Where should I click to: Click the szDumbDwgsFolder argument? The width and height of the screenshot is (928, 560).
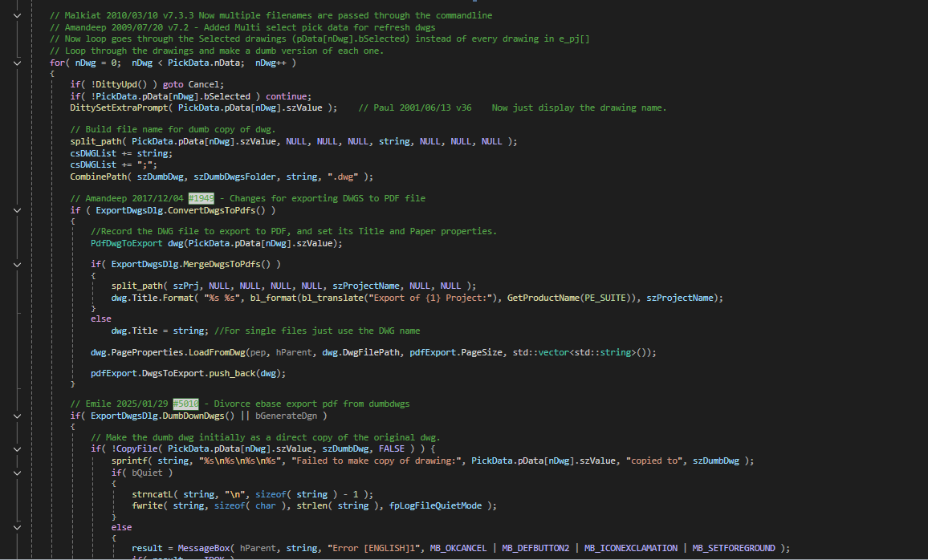tap(234, 177)
